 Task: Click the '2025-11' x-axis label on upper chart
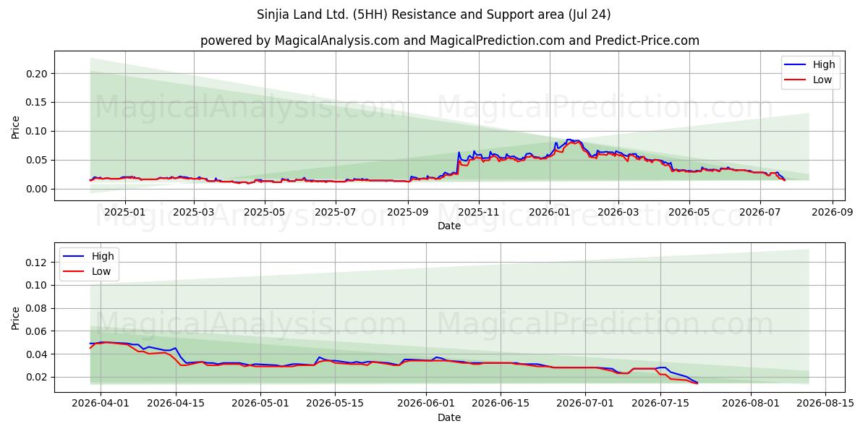pyautogui.click(x=479, y=212)
